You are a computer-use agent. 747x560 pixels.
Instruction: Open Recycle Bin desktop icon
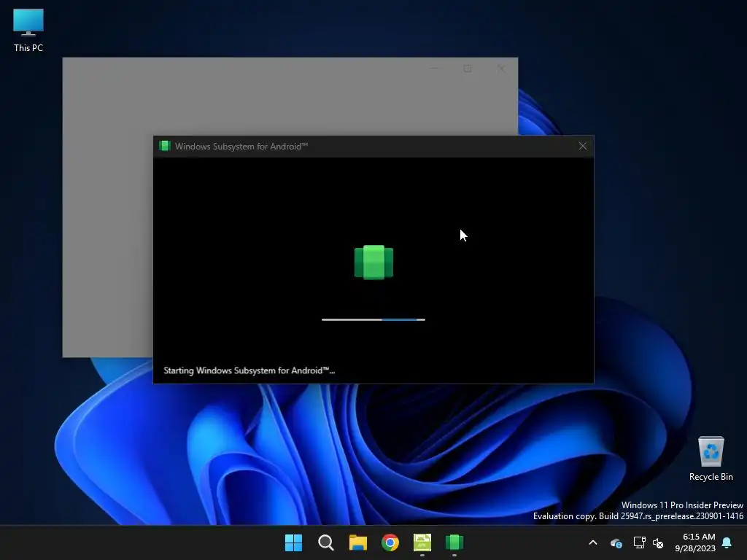pos(711,459)
